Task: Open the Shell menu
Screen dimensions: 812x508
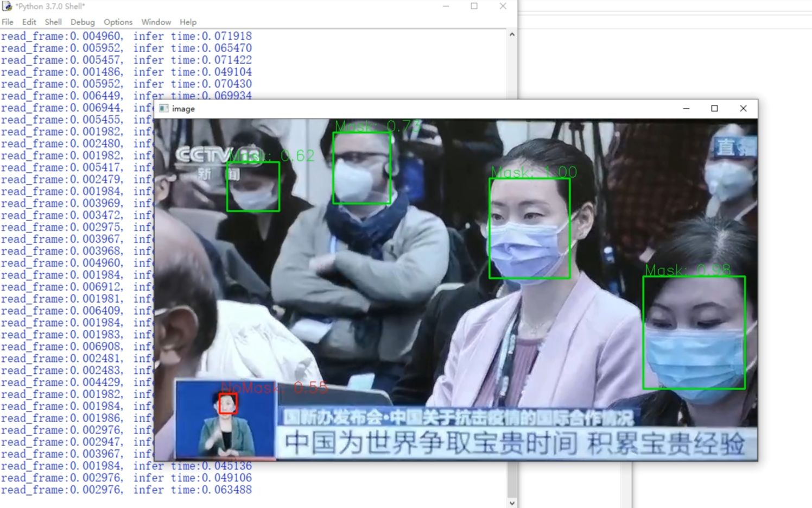Action: pos(53,22)
